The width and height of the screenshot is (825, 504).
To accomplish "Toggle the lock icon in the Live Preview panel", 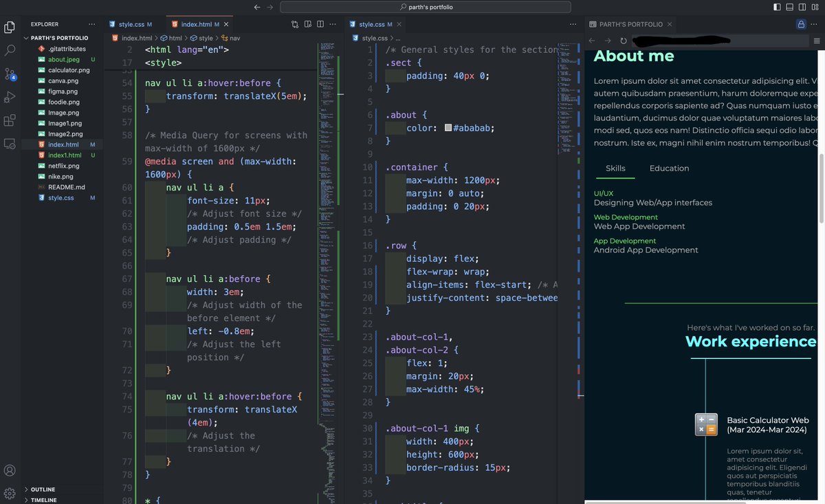I will [802, 23].
